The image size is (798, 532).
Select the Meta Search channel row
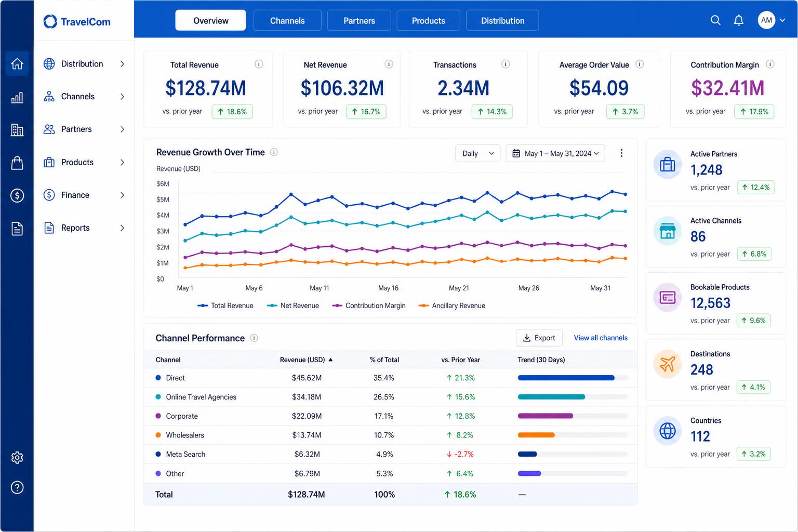click(391, 454)
